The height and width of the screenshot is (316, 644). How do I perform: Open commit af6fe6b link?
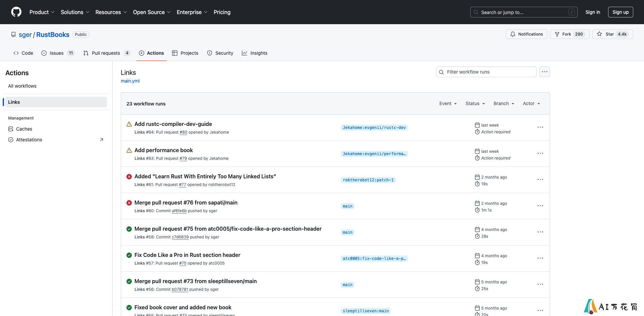[179, 211]
